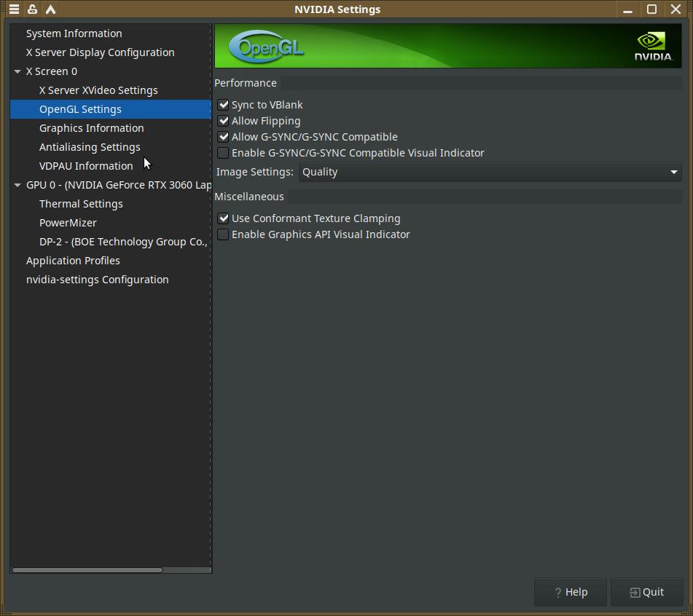693x616 pixels.
Task: Close the NVIDIA Settings window
Action: click(676, 9)
